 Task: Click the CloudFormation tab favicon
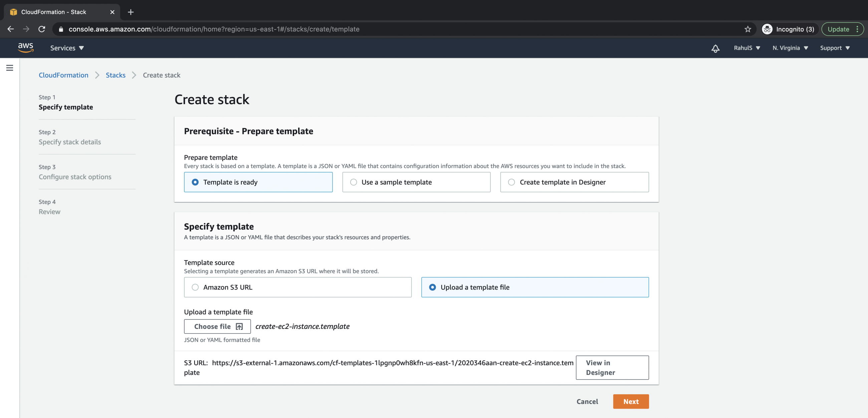point(13,12)
